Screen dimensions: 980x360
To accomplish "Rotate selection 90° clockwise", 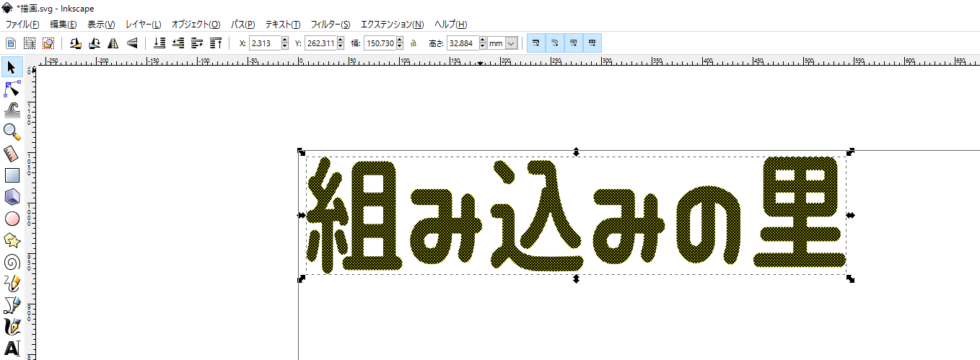I will pos(94,43).
